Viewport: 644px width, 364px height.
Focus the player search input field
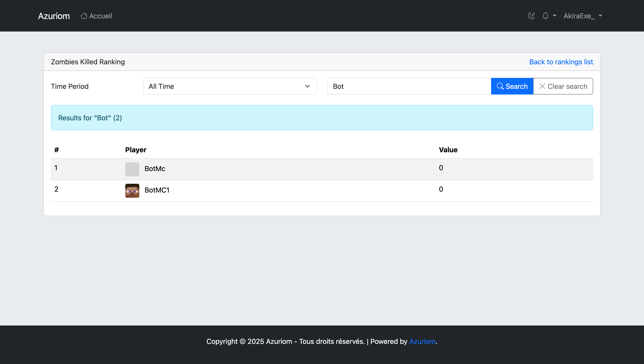coord(409,86)
